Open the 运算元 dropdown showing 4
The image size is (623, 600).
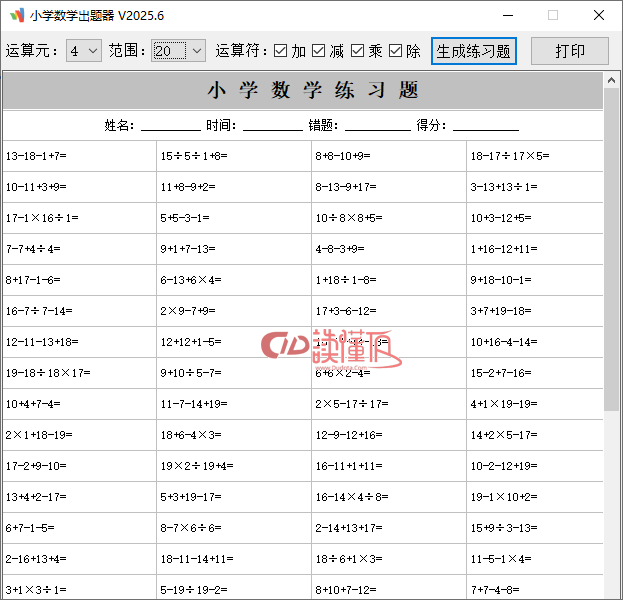pyautogui.click(x=84, y=51)
